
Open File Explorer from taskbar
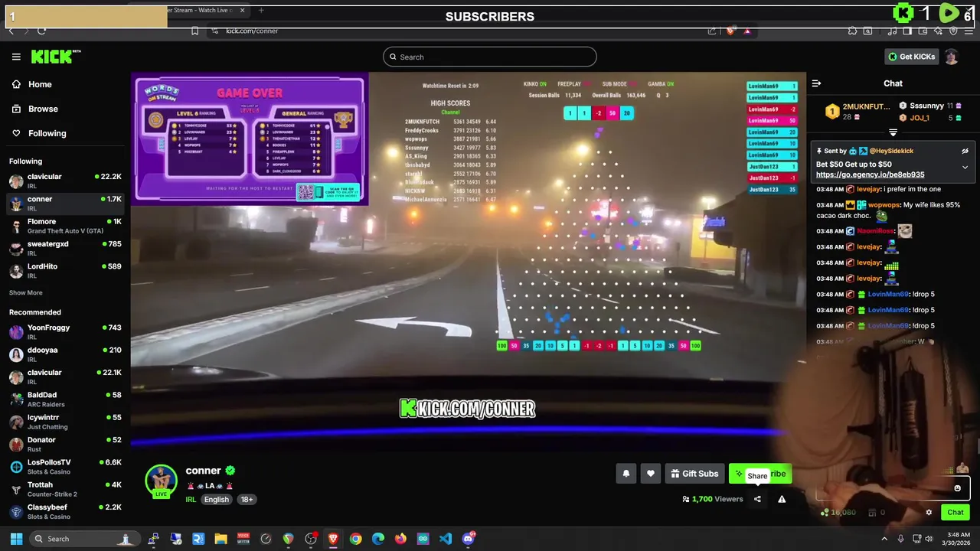point(220,539)
